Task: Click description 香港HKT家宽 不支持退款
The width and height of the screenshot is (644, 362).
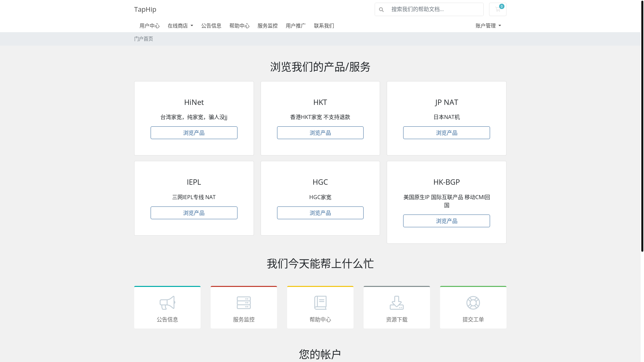Action: (x=320, y=117)
